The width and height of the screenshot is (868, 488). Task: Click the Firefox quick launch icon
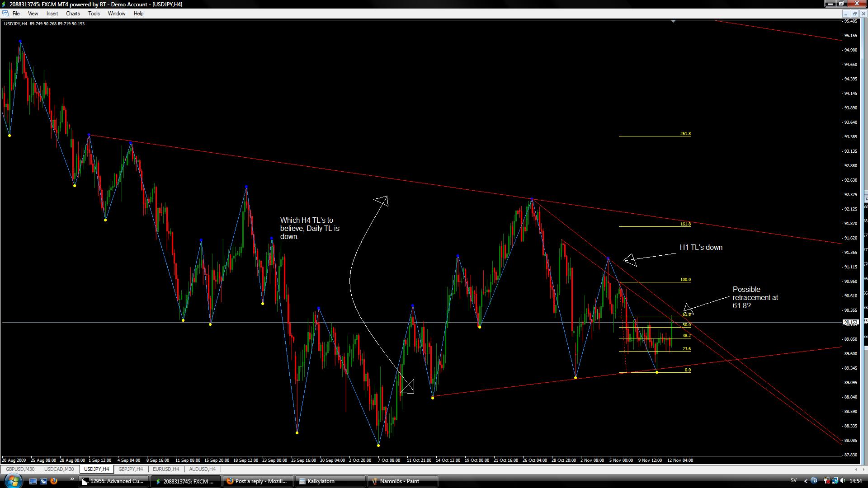(x=54, y=481)
